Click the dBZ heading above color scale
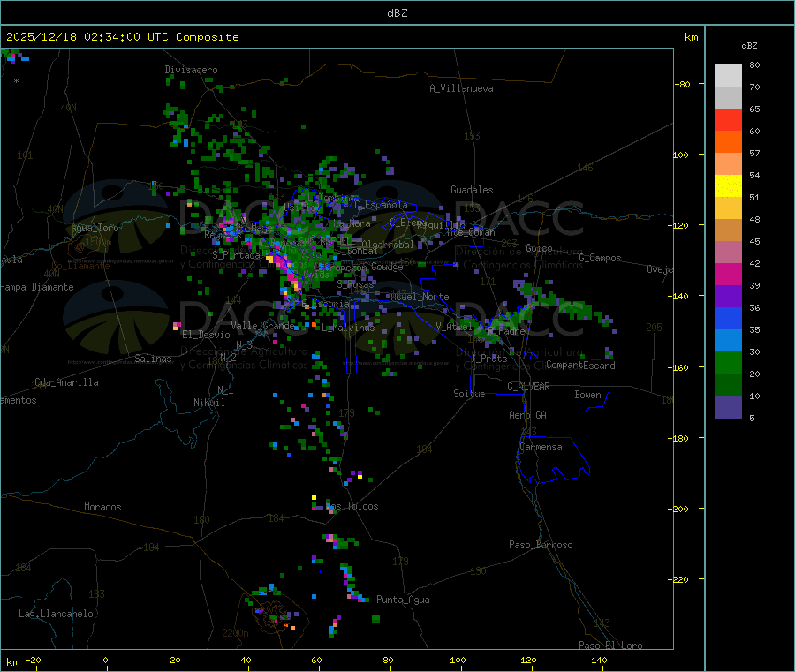Viewport: 795px width, 672px height. [x=749, y=46]
